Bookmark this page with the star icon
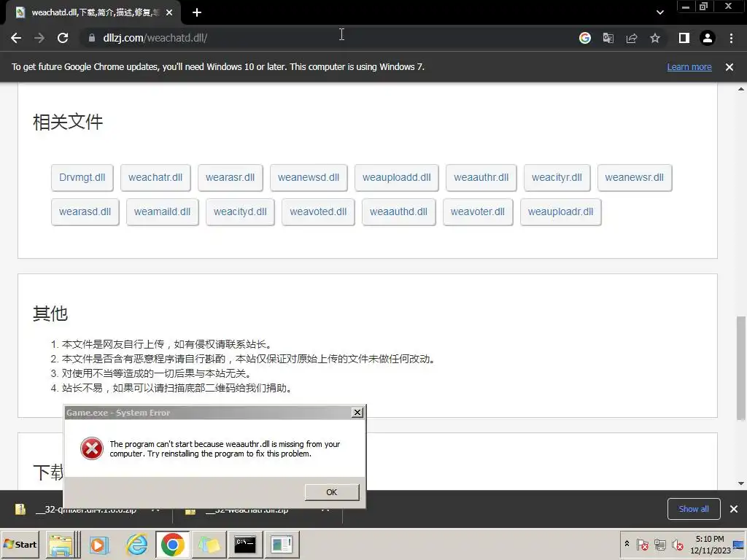747x560 pixels. [x=655, y=38]
